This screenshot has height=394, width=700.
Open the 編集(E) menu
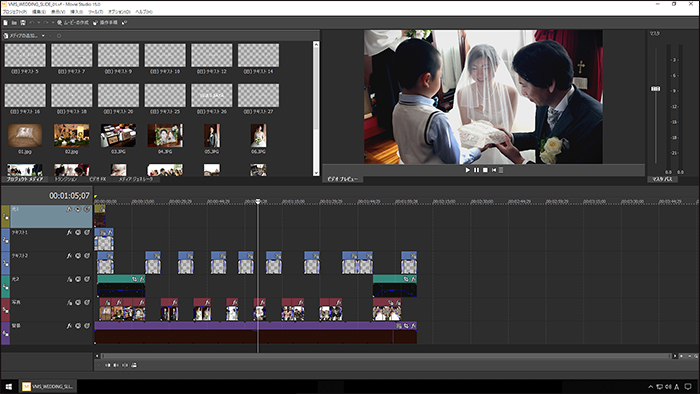[x=39, y=12]
